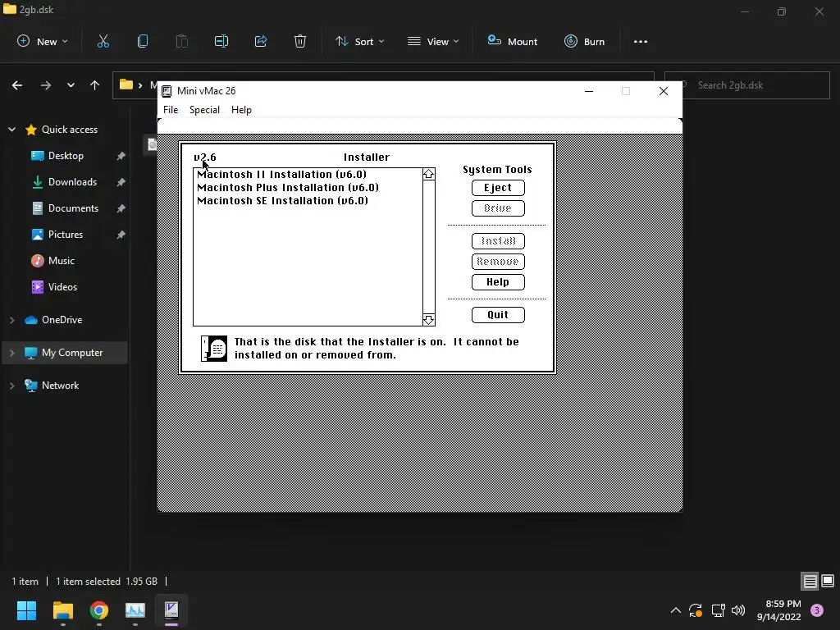Open the View dropdown menu
The height and width of the screenshot is (630, 840).
(x=433, y=41)
